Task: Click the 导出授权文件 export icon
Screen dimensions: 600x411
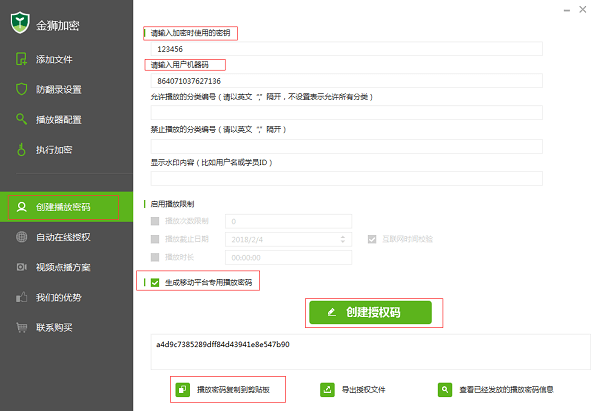Action: [x=327, y=390]
